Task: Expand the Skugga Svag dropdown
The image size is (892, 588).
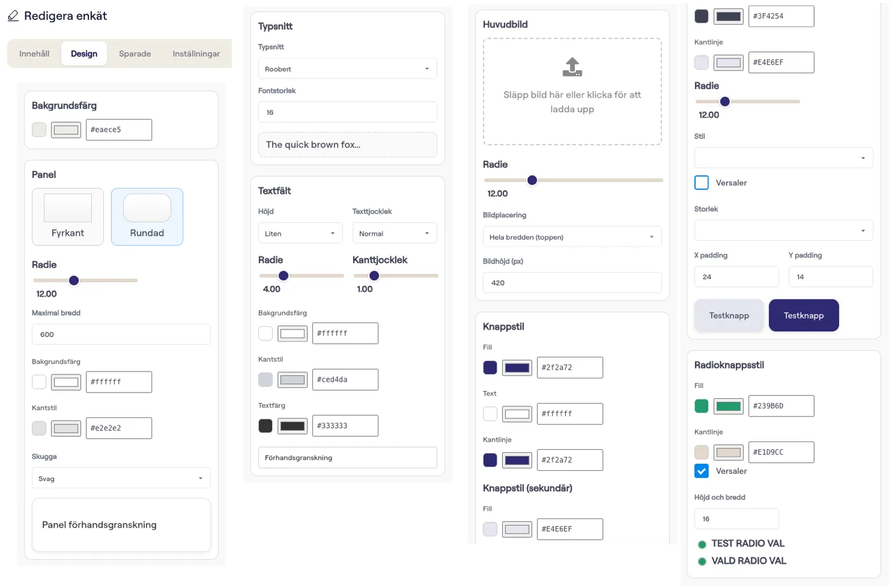Action: click(121, 478)
